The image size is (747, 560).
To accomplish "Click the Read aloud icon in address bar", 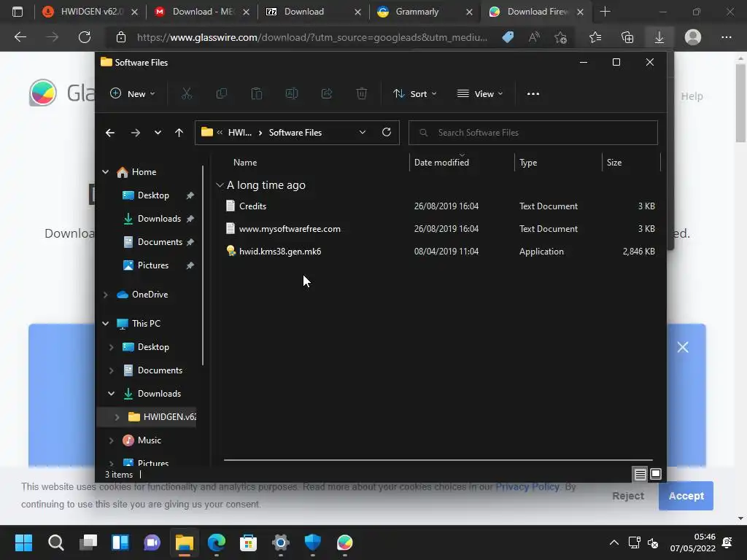I will tap(534, 37).
